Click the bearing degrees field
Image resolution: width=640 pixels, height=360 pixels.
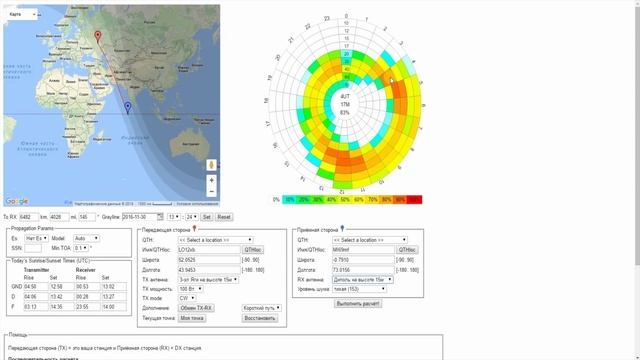[87, 217]
